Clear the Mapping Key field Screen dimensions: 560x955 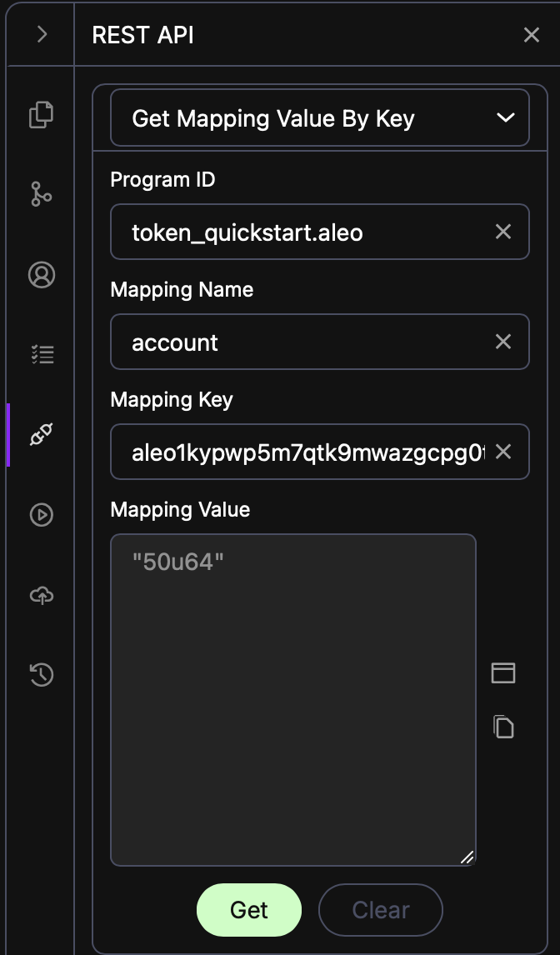[x=503, y=452]
